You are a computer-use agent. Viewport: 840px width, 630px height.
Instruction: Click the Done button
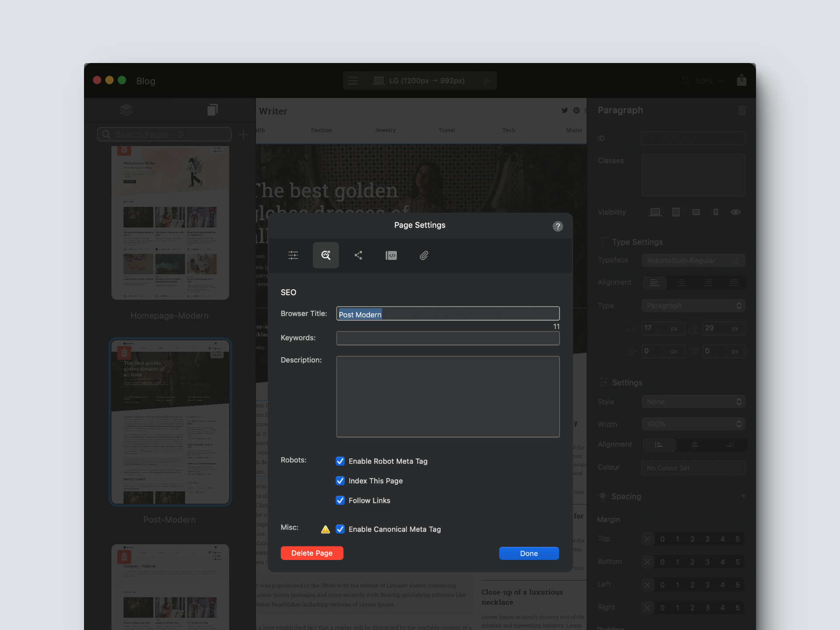click(x=528, y=553)
